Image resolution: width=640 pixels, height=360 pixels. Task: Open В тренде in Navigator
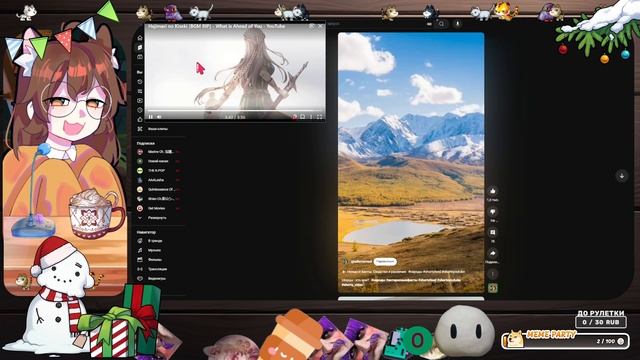(151, 241)
